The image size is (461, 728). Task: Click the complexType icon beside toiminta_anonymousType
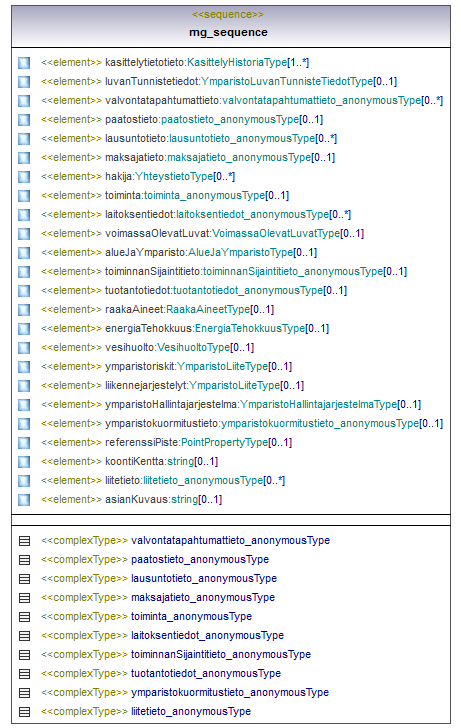(x=24, y=617)
